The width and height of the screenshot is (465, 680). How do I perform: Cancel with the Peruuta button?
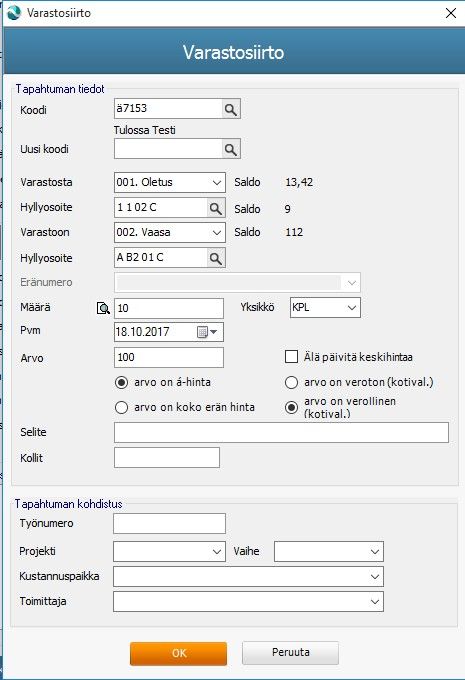pos(290,653)
